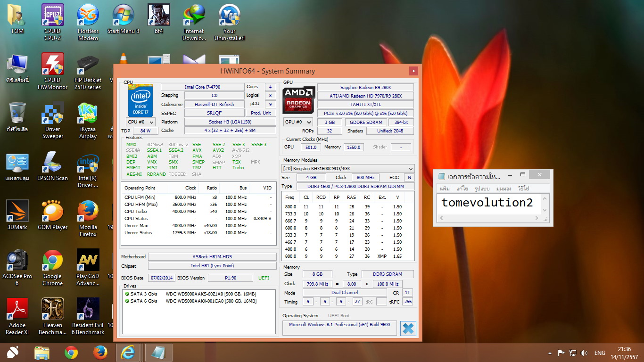Screen dimensions: 644x362
Task: Click the Start button on the taskbar
Action: [13, 353]
